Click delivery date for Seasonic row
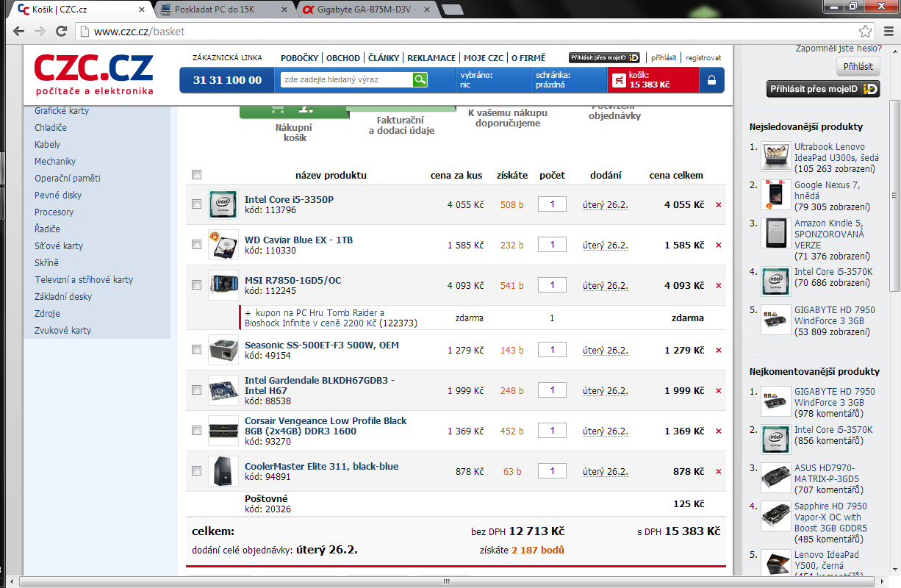 (606, 351)
